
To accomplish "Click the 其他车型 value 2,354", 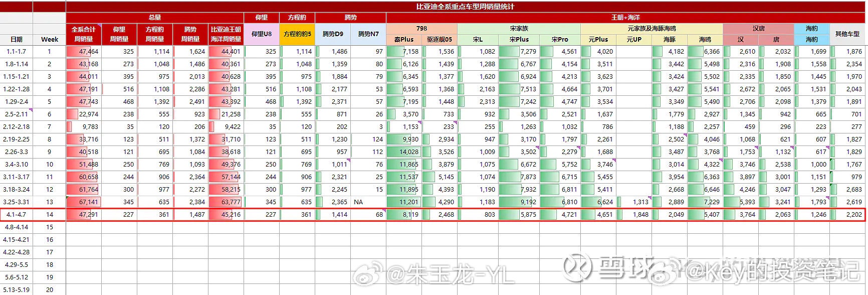I will [847, 64].
